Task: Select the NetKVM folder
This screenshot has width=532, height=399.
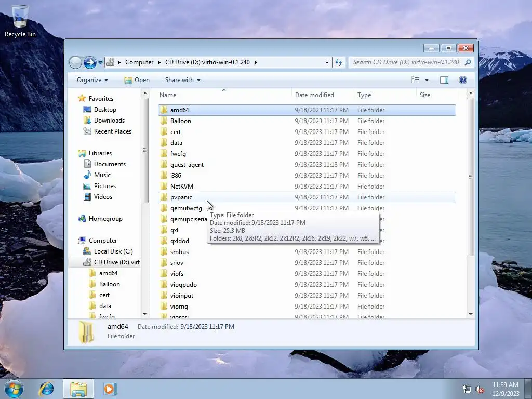Action: (x=307, y=187)
